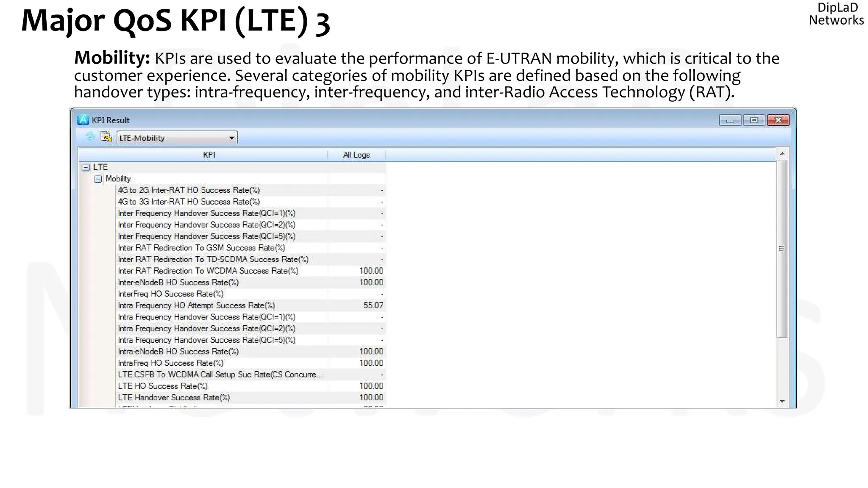Screen dimensions: 868x488
Task: Click the KPI Result app icon in title bar
Action: pyautogui.click(x=83, y=120)
